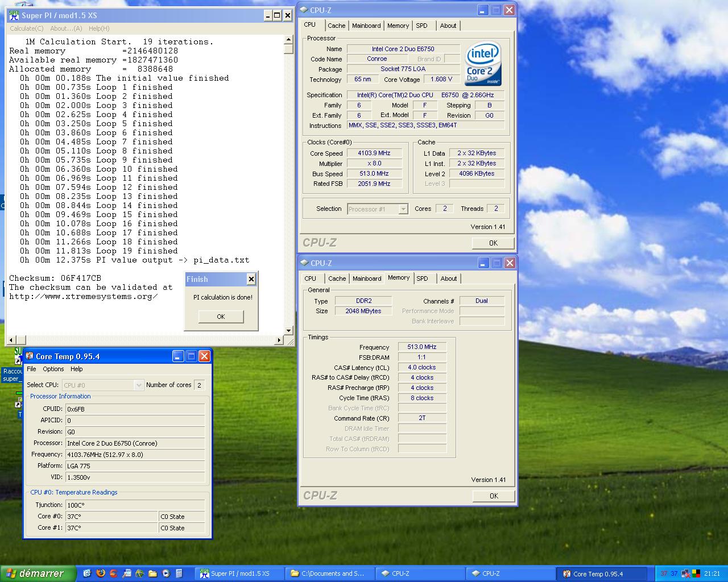Click the media player quick launch icon
The image size is (728, 582).
point(166,573)
